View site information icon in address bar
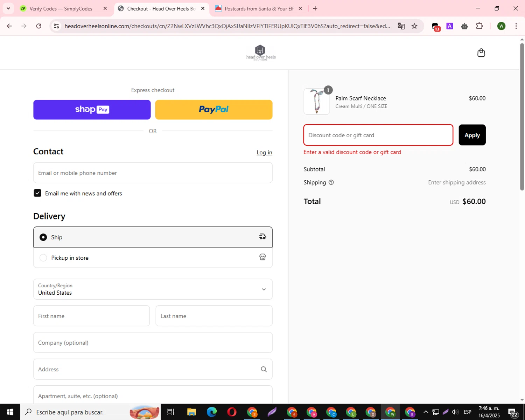 pos(56,26)
